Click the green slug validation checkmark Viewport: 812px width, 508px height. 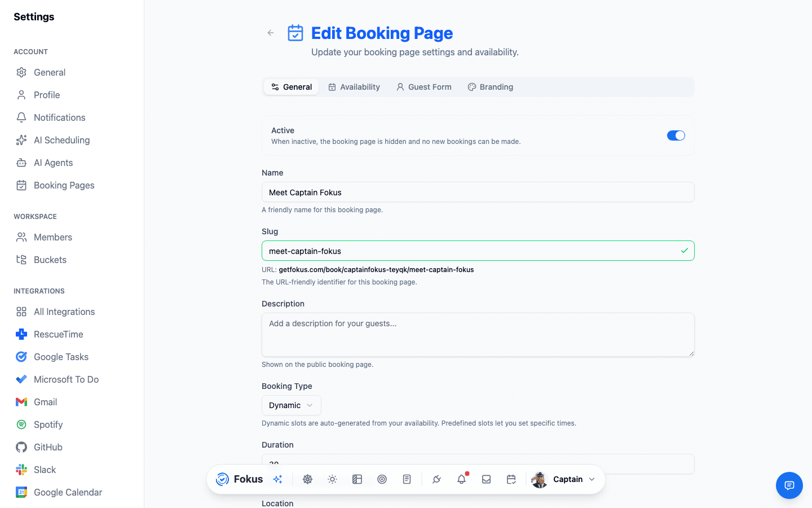click(x=684, y=251)
